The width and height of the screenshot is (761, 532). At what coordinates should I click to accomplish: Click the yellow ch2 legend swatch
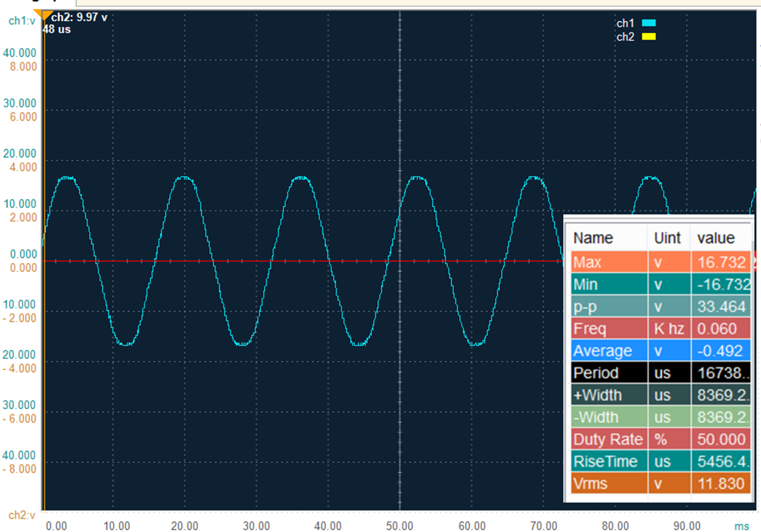649,37
